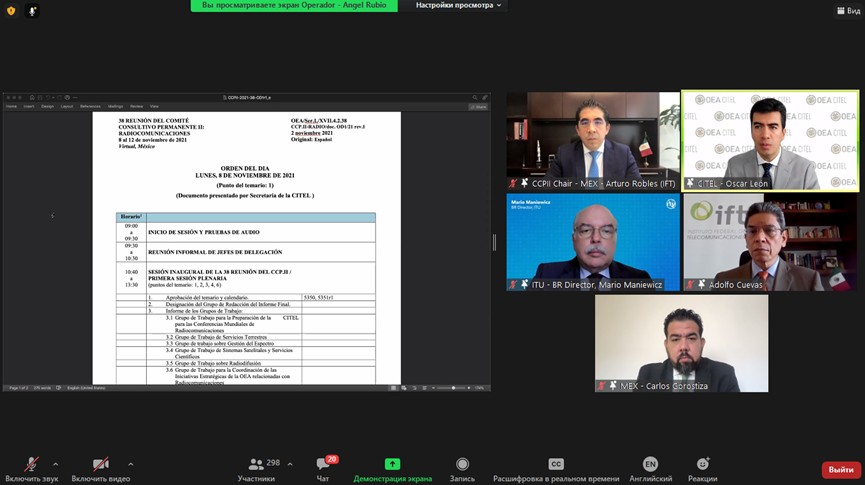The width and height of the screenshot is (865, 485).
Task: Select CITEL - Oscar Leon video tile
Action: 770,141
